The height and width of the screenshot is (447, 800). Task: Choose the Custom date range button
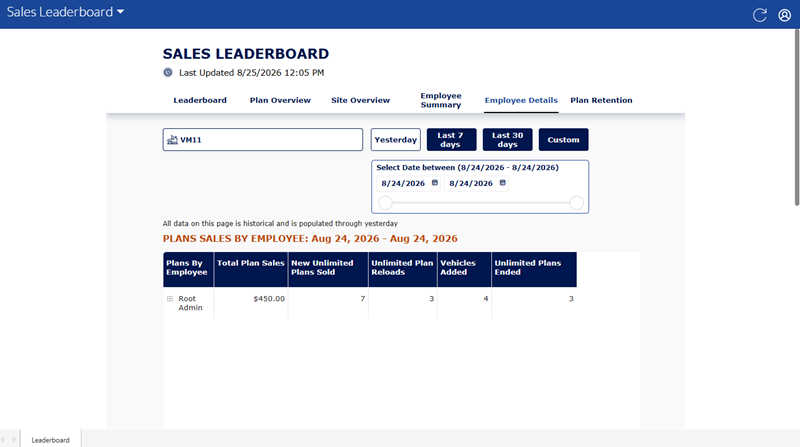click(x=563, y=139)
